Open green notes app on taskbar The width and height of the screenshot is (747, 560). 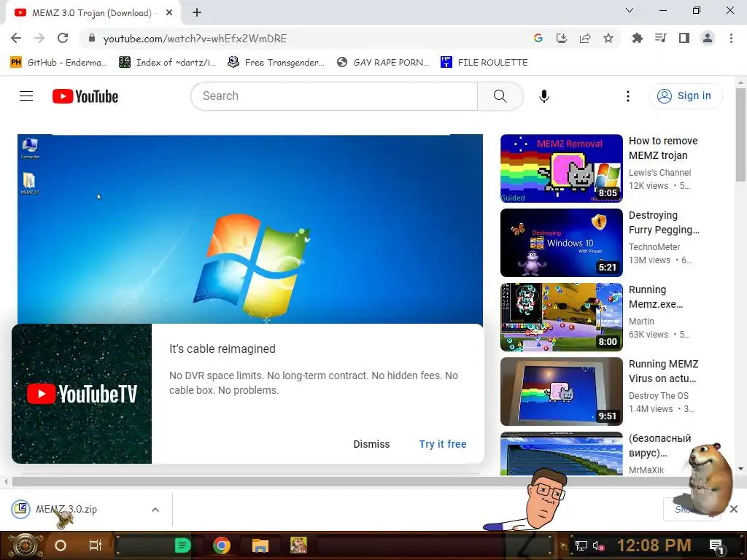[x=182, y=545]
